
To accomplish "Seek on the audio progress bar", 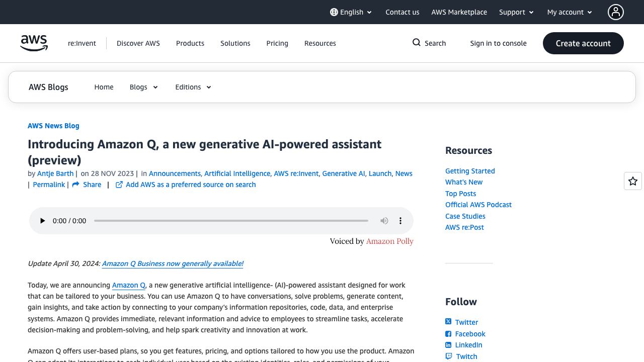I will pos(231,221).
